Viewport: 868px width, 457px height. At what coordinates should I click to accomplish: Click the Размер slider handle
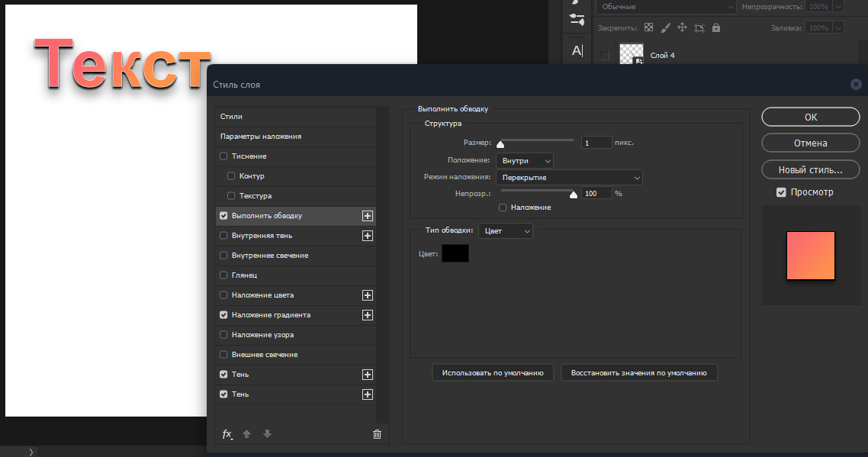pos(500,144)
